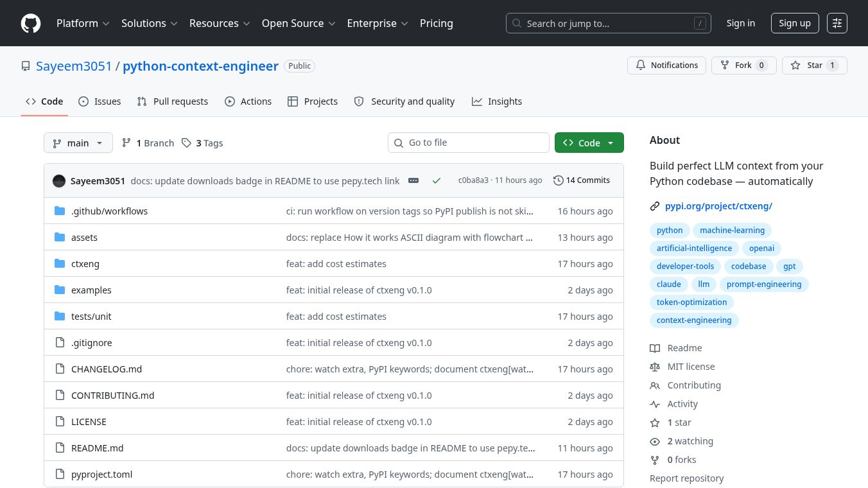Click the GitHub logo icon
This screenshot has width=868, height=488.
(31, 23)
